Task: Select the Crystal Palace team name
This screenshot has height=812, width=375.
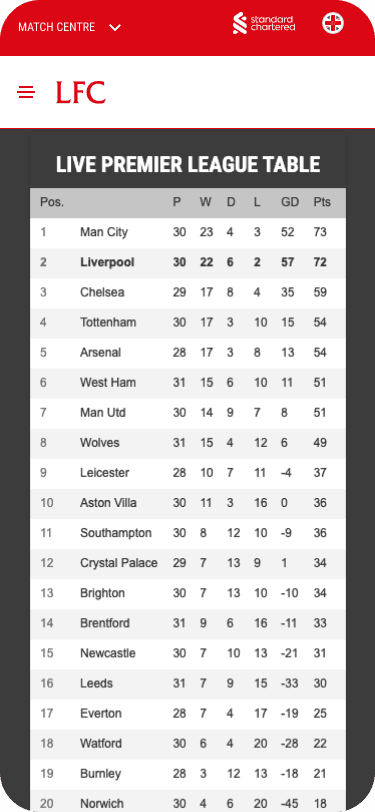Action: (119, 563)
